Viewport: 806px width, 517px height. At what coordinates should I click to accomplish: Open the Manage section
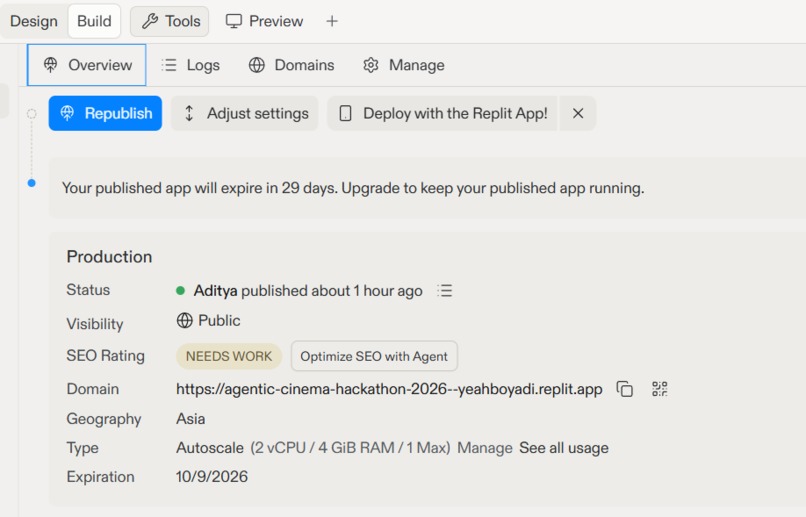pyautogui.click(x=404, y=65)
